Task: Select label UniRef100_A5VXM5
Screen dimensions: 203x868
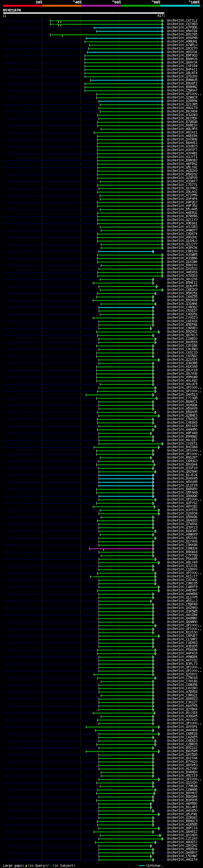Action: click(182, 482)
